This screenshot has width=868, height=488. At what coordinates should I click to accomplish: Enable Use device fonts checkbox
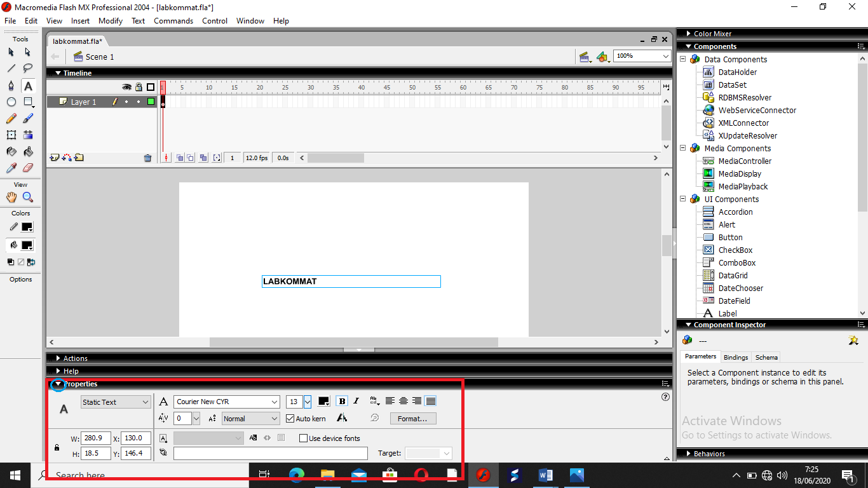303,438
